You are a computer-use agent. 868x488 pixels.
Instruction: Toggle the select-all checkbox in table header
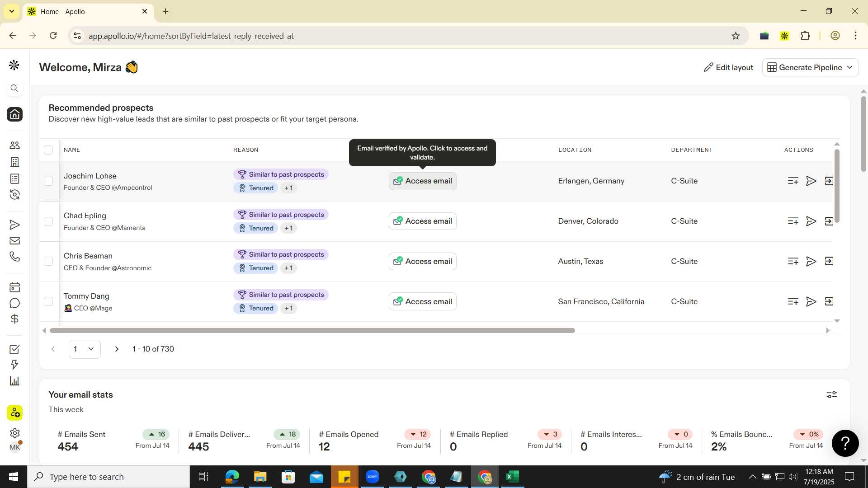(x=48, y=150)
